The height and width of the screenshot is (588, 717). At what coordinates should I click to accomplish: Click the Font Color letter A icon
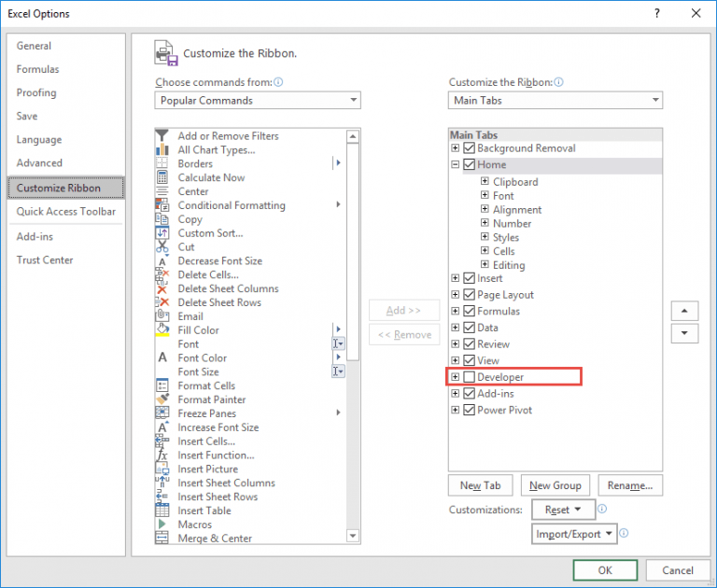[162, 357]
